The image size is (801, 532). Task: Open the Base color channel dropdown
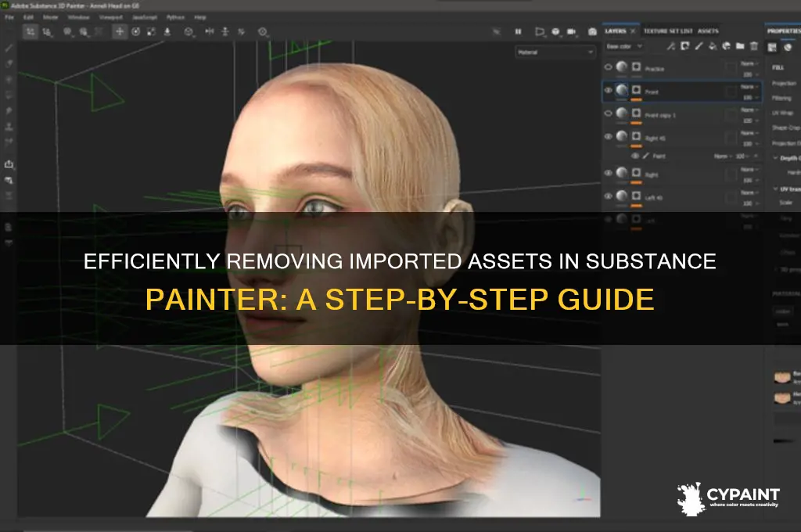pyautogui.click(x=624, y=46)
